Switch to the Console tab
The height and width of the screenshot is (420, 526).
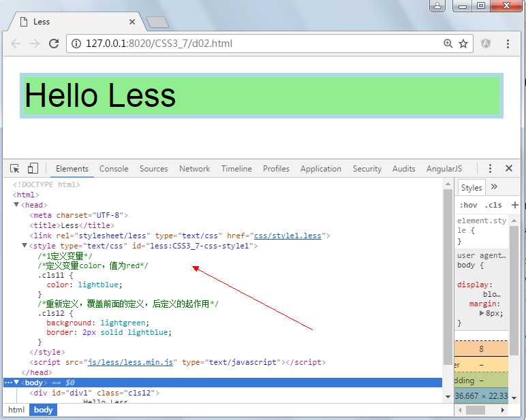114,169
